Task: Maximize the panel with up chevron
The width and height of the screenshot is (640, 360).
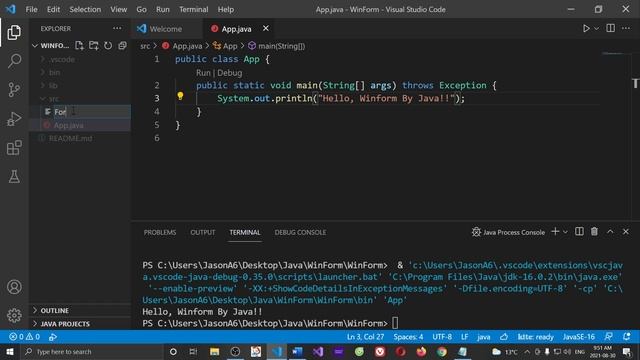Action: [x=610, y=231]
